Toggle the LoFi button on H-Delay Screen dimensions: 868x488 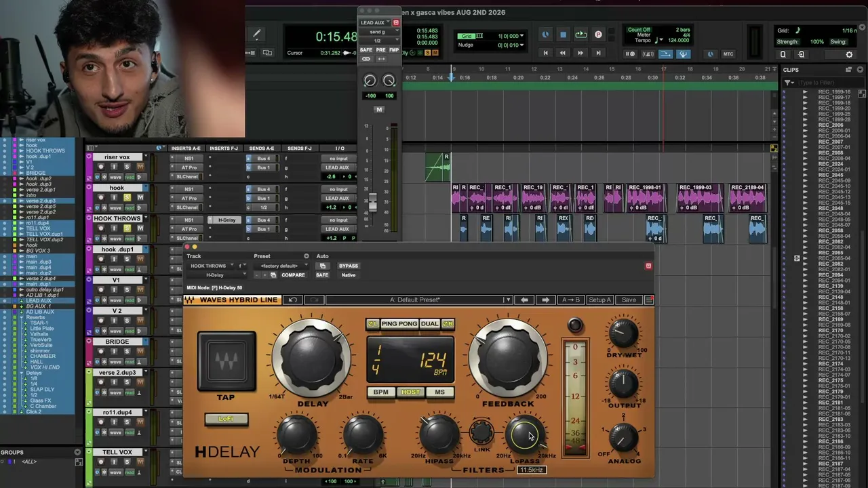tap(226, 419)
